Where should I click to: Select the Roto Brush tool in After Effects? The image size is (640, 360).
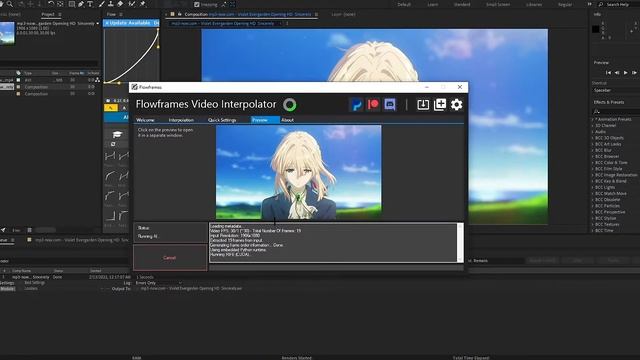click(132, 4)
